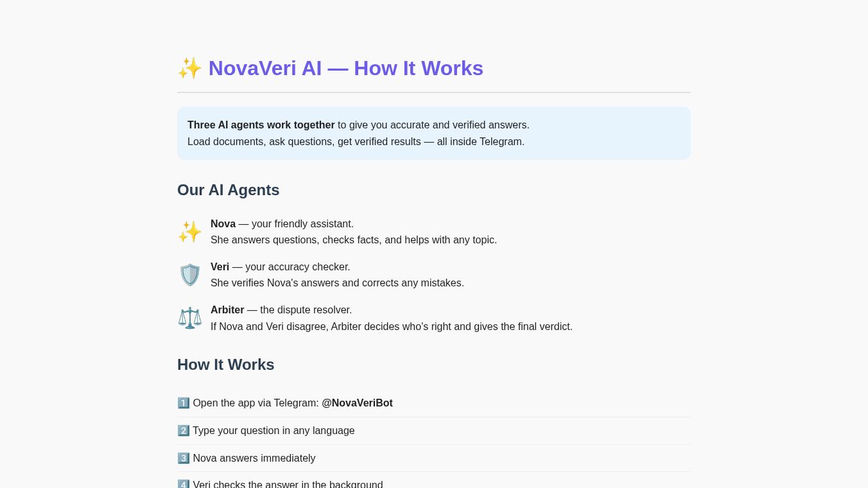The image size is (868, 488).
Task: Click 'She verifies Nova's answers' description
Action: (337, 283)
